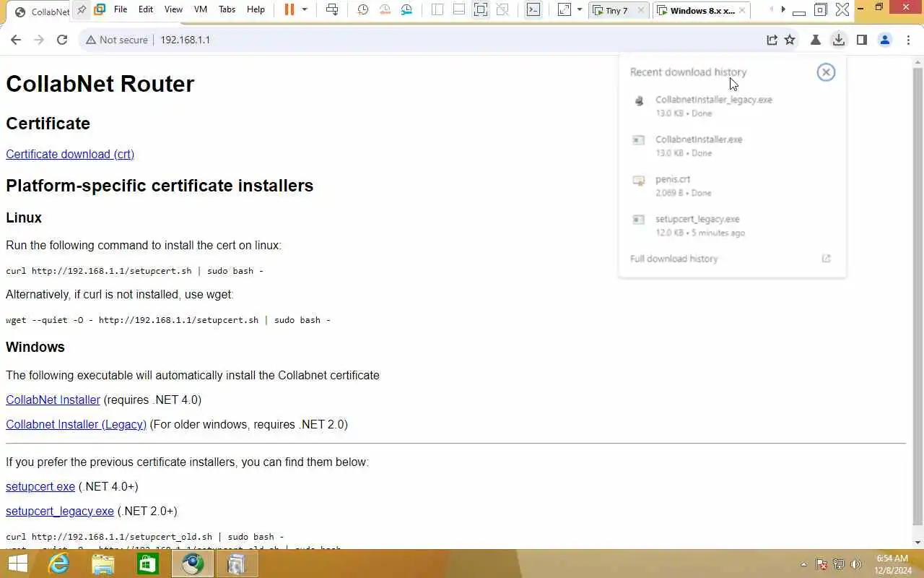The height and width of the screenshot is (578, 924).
Task: Open File Explorer from the taskbar
Action: click(x=103, y=564)
